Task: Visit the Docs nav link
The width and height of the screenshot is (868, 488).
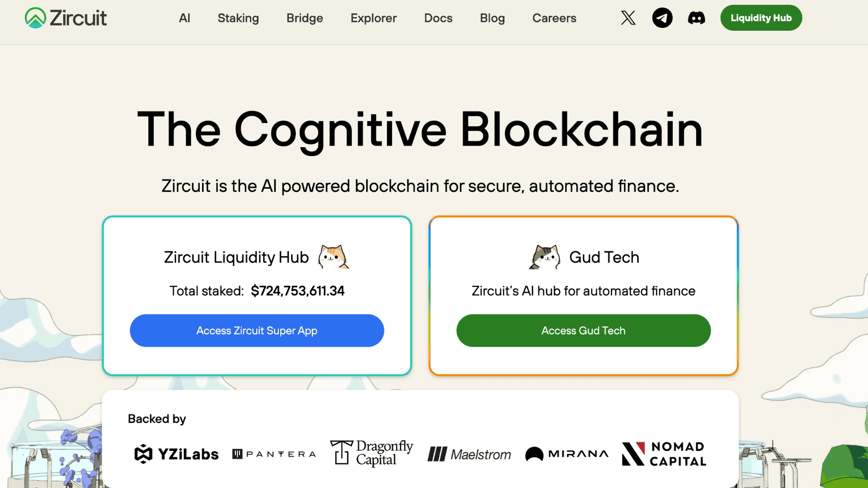Action: (x=438, y=18)
